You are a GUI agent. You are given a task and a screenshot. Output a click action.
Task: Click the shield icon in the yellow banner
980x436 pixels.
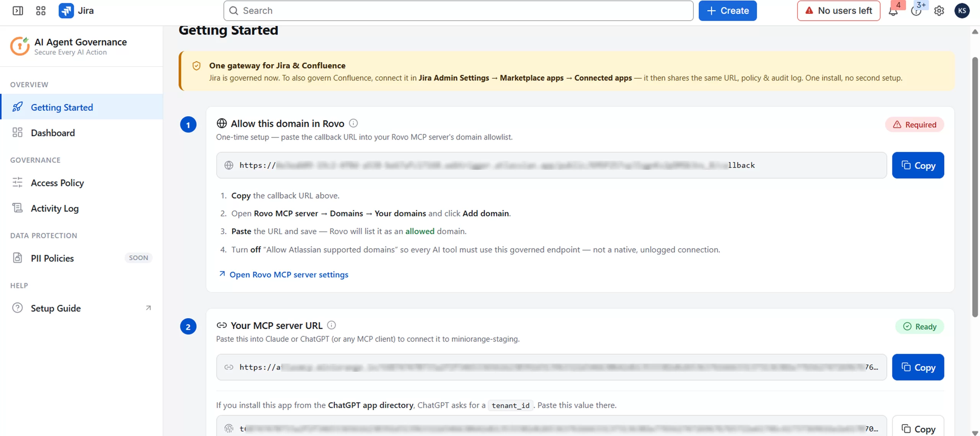(196, 66)
